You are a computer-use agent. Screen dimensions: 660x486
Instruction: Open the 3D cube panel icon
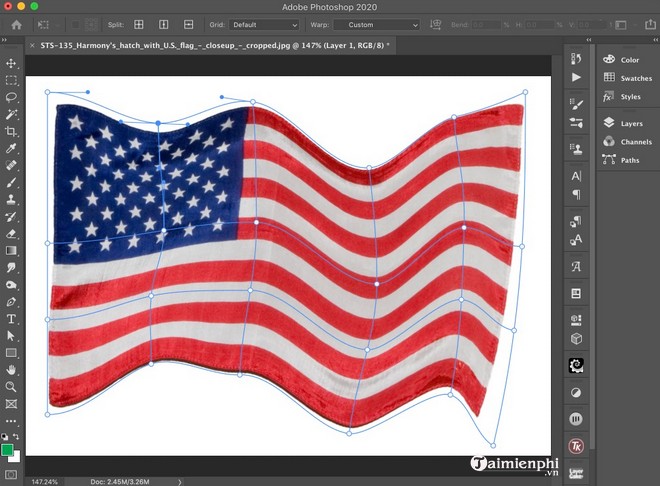click(576, 339)
